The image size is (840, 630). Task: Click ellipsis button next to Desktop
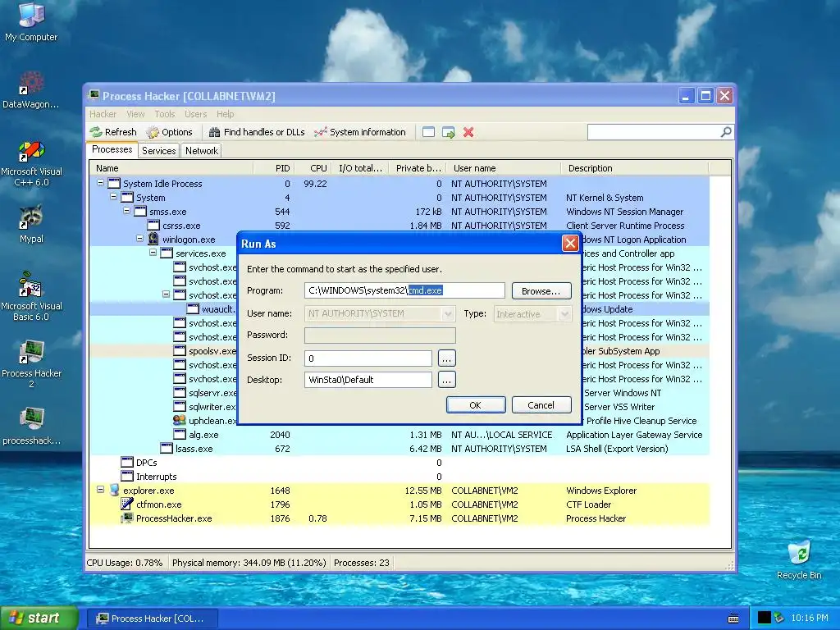pos(447,380)
